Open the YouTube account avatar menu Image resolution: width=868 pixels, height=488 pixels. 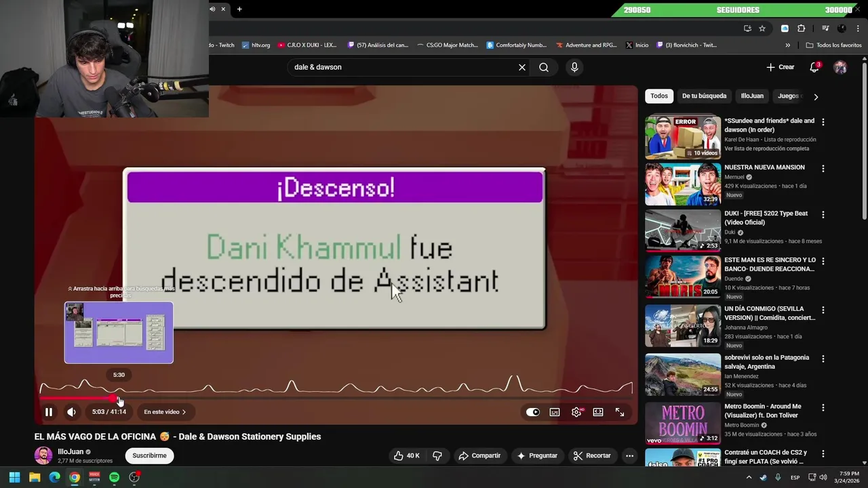(x=840, y=67)
